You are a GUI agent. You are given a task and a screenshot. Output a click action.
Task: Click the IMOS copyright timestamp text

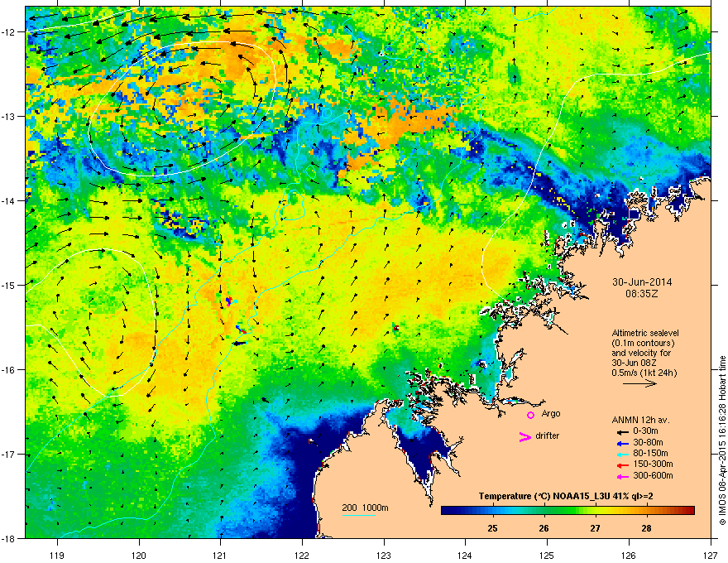click(722, 440)
